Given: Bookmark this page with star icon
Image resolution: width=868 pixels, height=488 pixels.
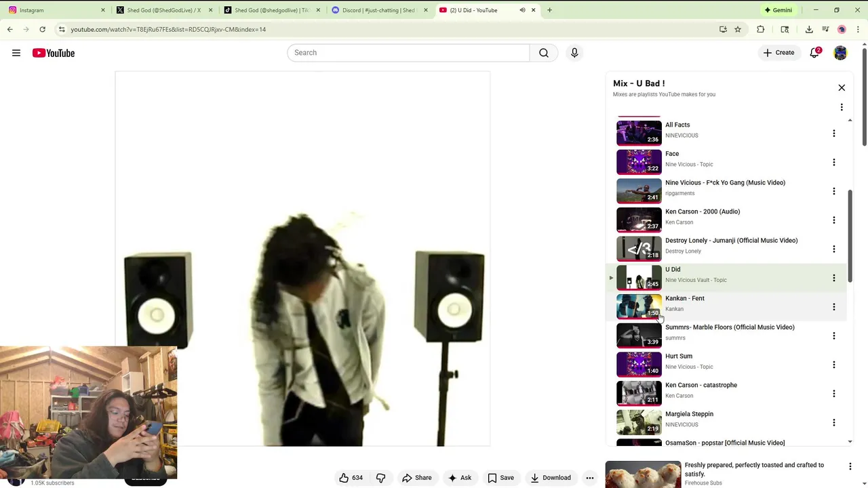Looking at the screenshot, I should (738, 29).
